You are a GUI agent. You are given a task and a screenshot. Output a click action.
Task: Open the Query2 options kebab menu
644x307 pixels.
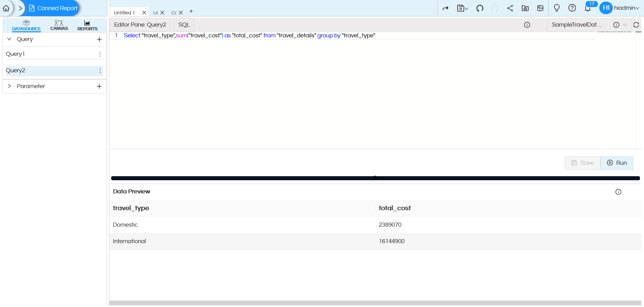coord(99,71)
